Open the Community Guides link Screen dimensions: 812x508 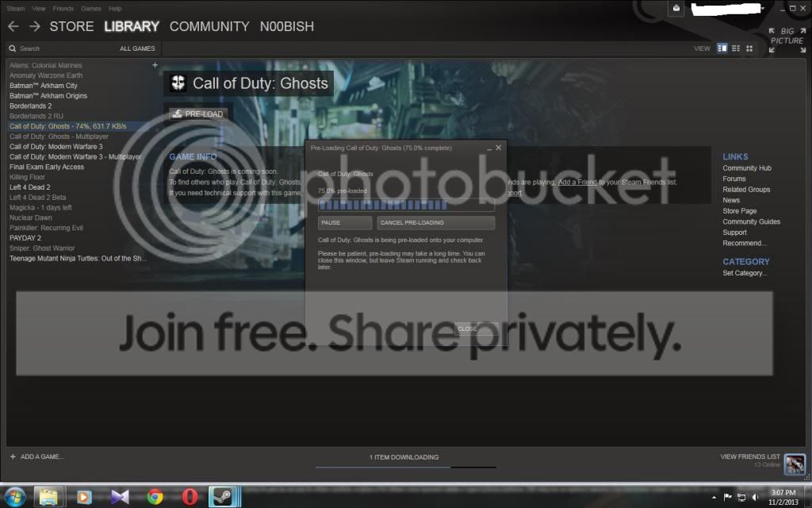tap(752, 221)
